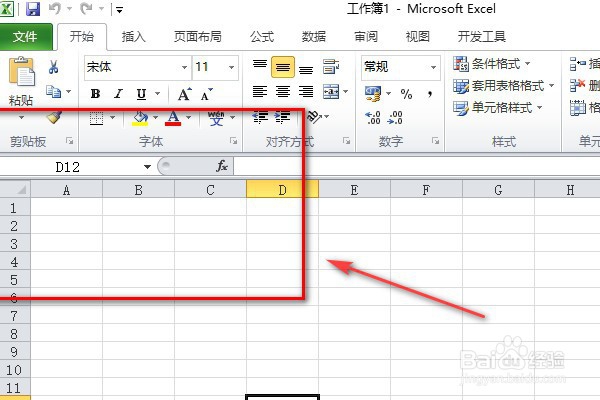Image resolution: width=600 pixels, height=400 pixels.
Task: Open the 套用表格格式 format as table button
Action: pyautogui.click(x=504, y=86)
